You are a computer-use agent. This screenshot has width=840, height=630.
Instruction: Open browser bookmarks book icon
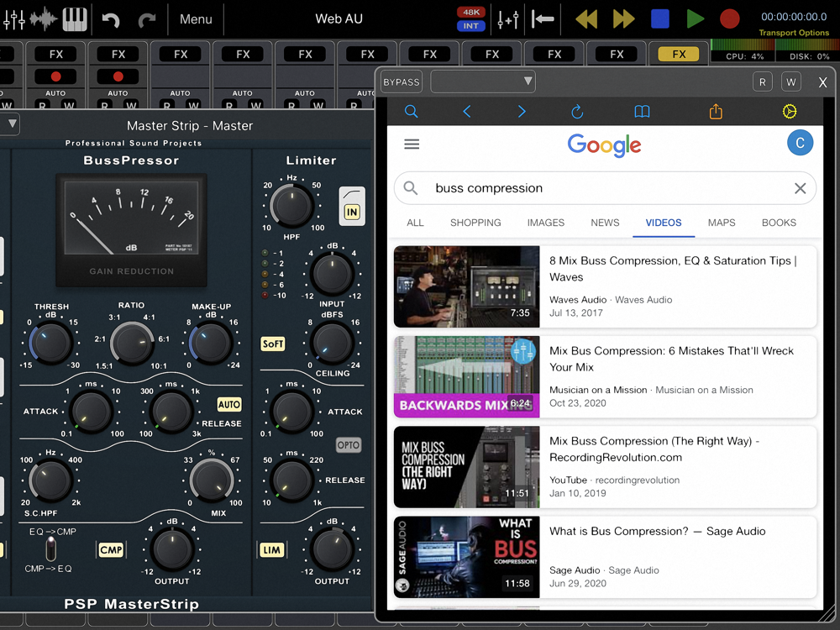point(642,112)
